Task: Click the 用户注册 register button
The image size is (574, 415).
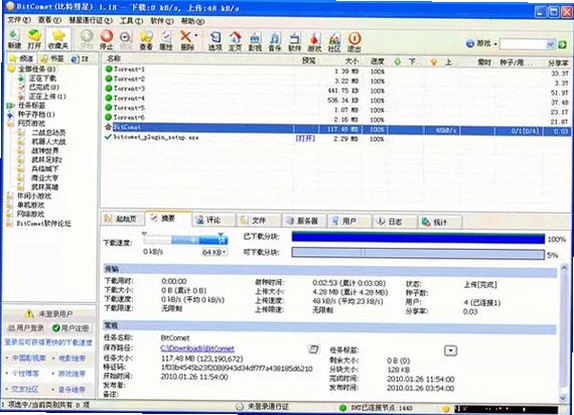Action: point(71,328)
